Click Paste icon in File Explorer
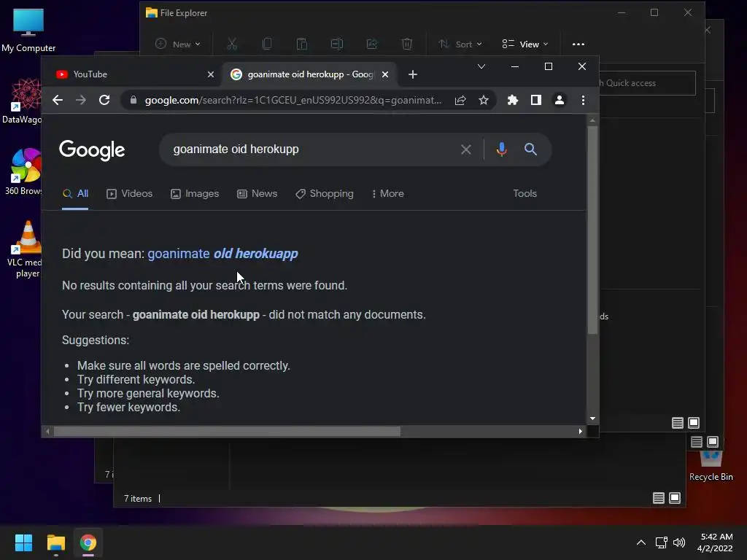 tap(301, 44)
